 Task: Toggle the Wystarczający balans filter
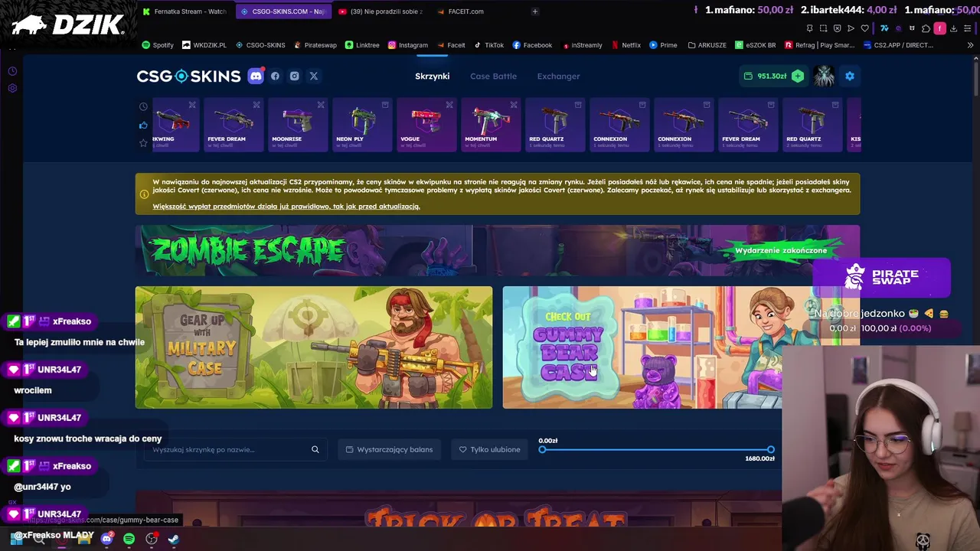(389, 449)
